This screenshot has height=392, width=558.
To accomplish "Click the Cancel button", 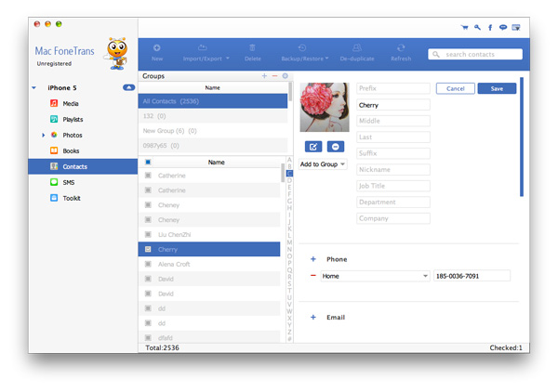I will click(455, 88).
